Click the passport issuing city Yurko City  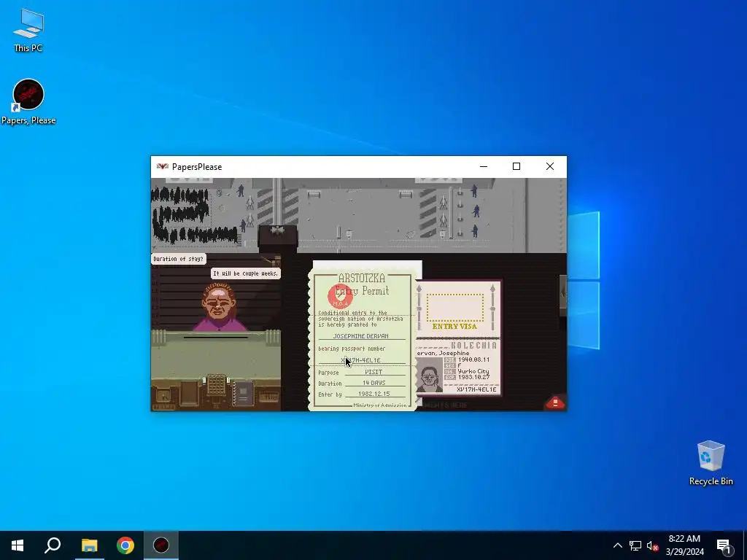(473, 371)
